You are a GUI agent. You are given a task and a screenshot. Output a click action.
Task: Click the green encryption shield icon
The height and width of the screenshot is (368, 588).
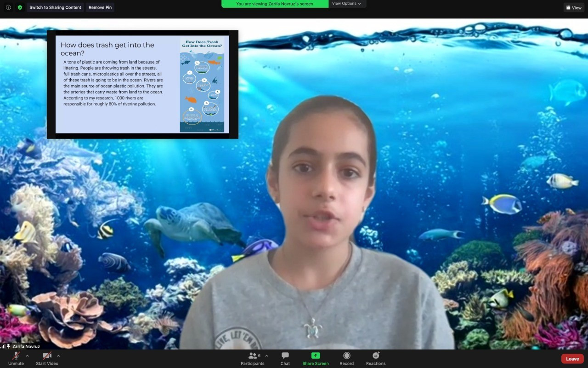(20, 7)
